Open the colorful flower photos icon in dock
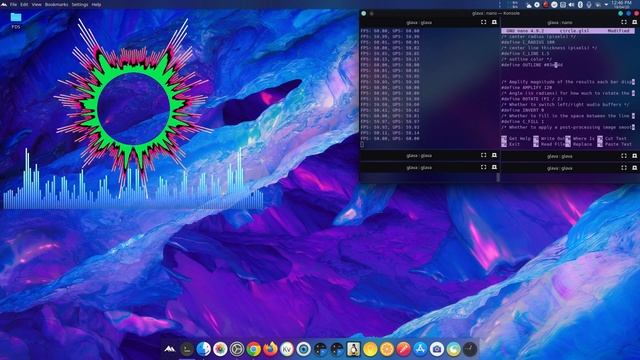The image size is (640, 360). coord(220,349)
